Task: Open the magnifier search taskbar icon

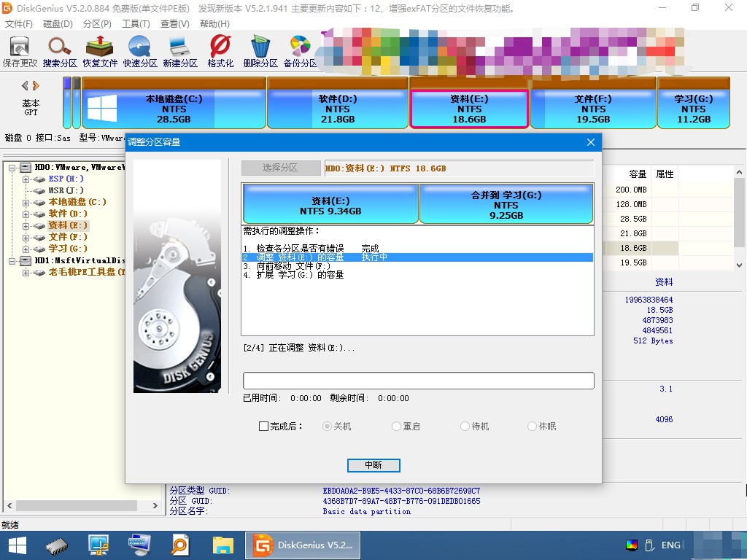Action: tap(180, 545)
